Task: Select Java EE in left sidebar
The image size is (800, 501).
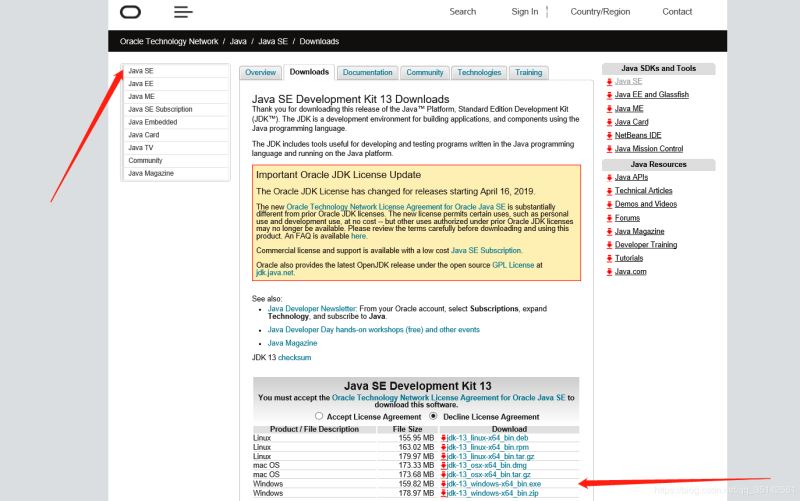Action: tap(177, 84)
